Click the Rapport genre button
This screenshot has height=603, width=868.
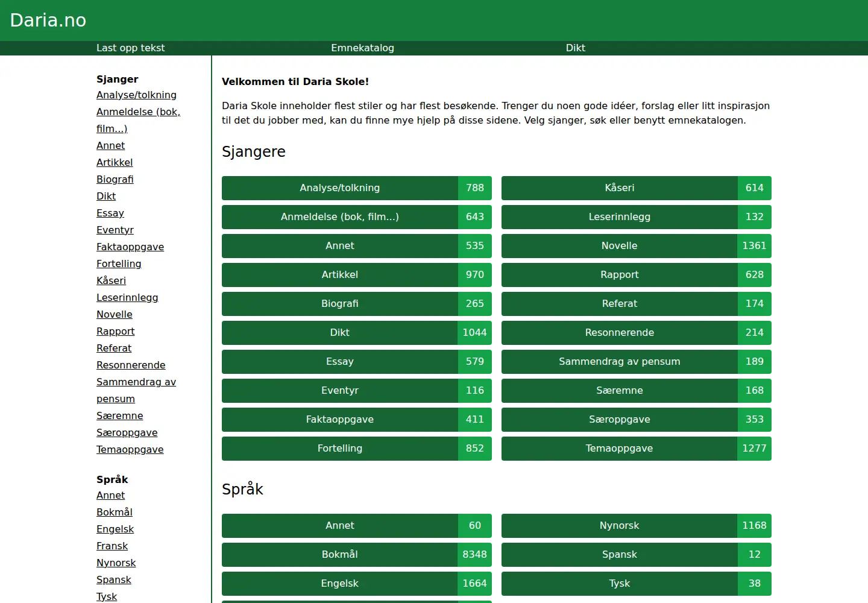(637, 275)
